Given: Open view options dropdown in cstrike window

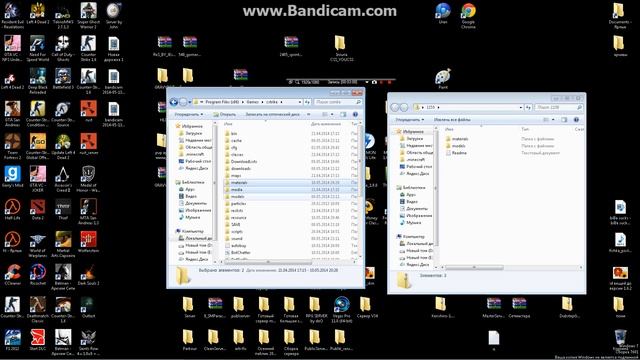Looking at the screenshot, I should (x=332, y=114).
